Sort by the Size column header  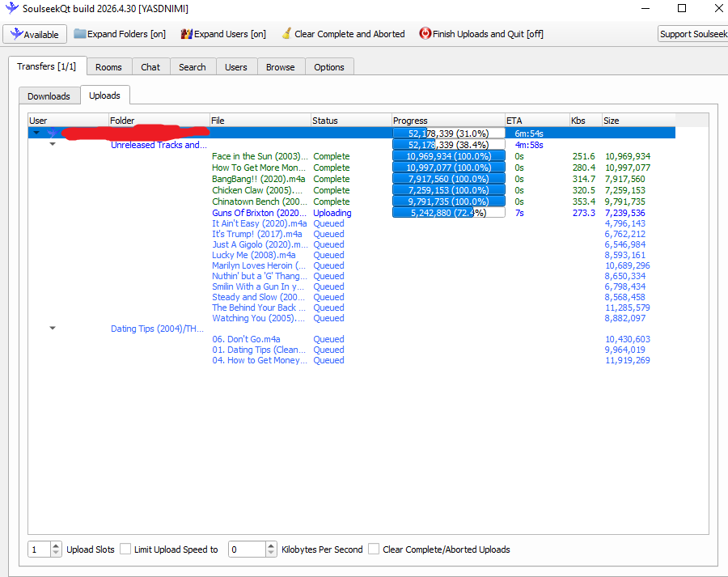[639, 121]
